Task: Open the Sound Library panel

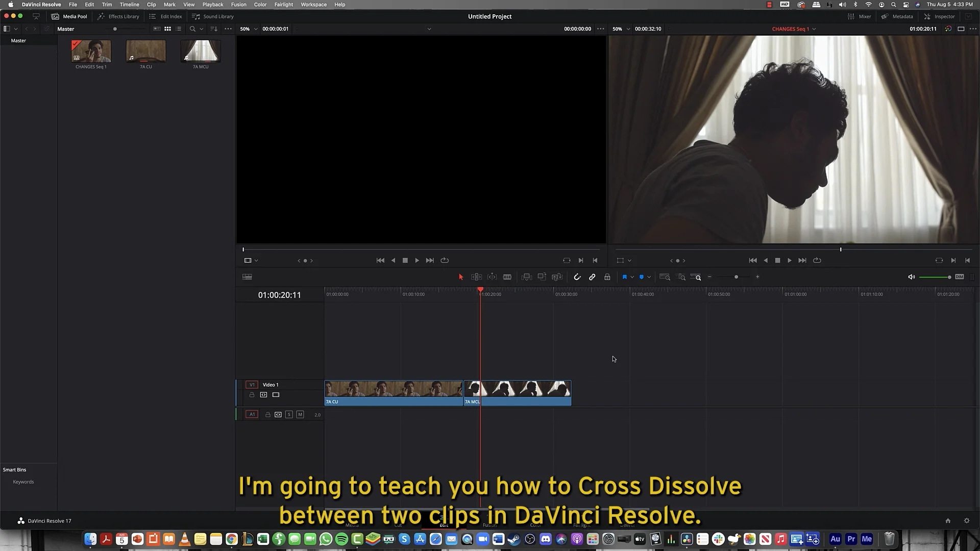Action: point(213,16)
